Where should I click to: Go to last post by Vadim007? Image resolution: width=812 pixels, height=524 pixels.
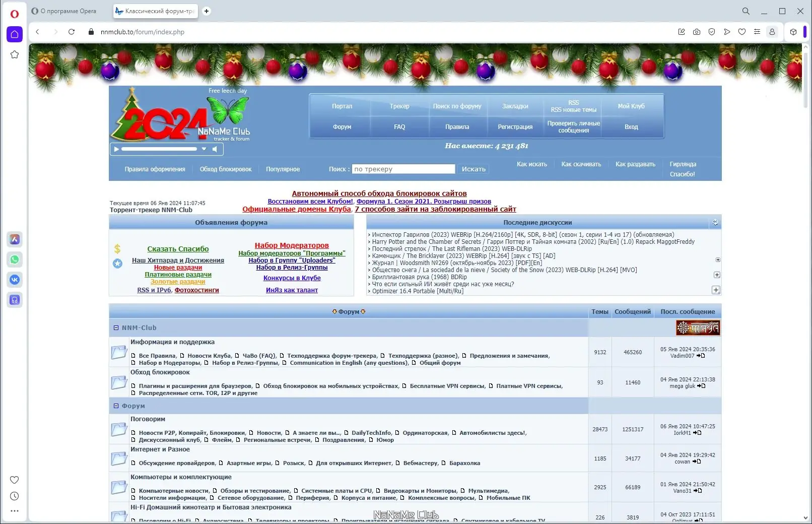701,356
